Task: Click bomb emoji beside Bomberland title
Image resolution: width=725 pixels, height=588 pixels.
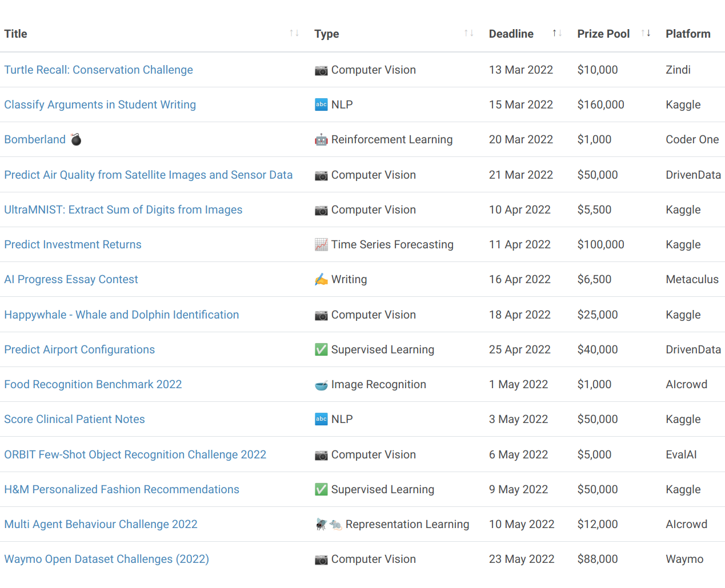Action: [x=76, y=139]
